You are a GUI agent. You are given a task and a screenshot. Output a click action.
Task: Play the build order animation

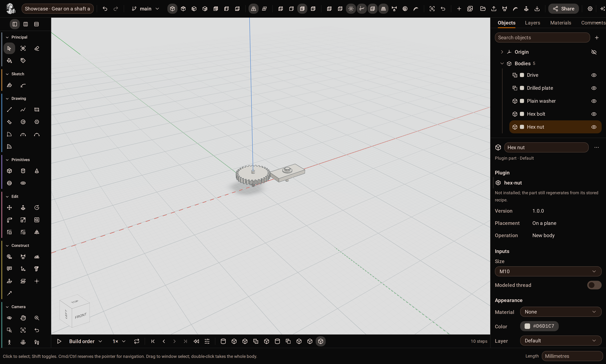(x=59, y=341)
